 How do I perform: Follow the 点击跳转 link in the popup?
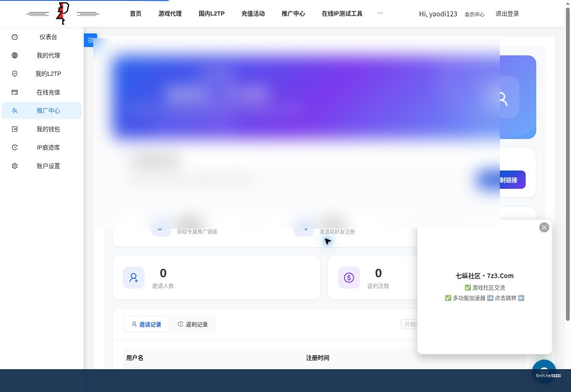click(x=505, y=298)
